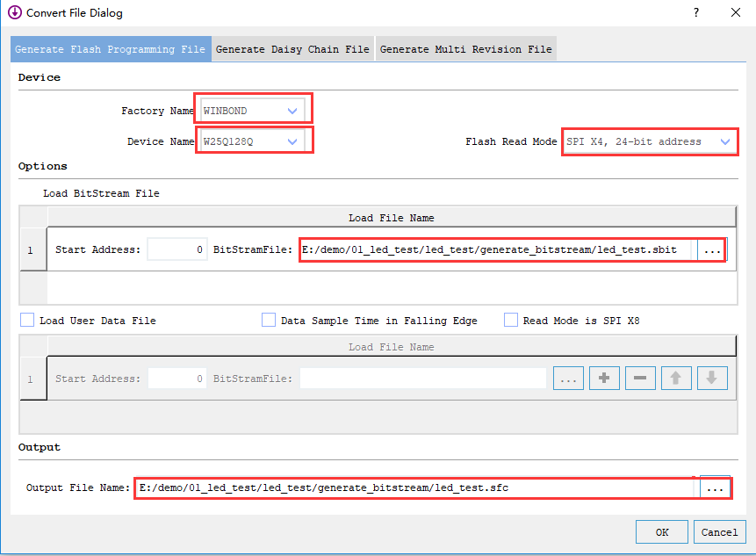Click the Load BitStream File label

(x=101, y=193)
